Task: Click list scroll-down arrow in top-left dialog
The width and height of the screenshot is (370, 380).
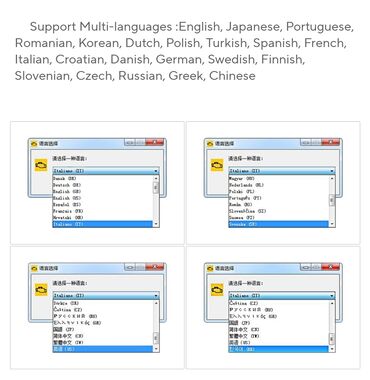Action: pos(156,224)
